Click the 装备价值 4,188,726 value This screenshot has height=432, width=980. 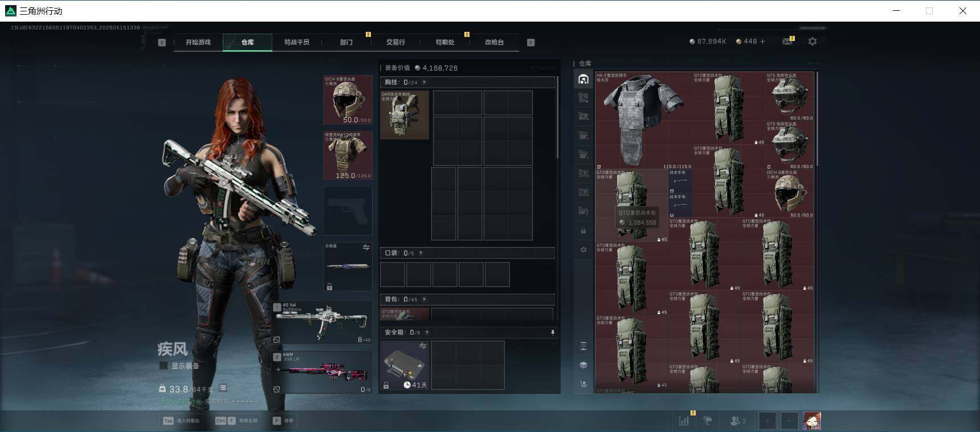click(x=436, y=68)
